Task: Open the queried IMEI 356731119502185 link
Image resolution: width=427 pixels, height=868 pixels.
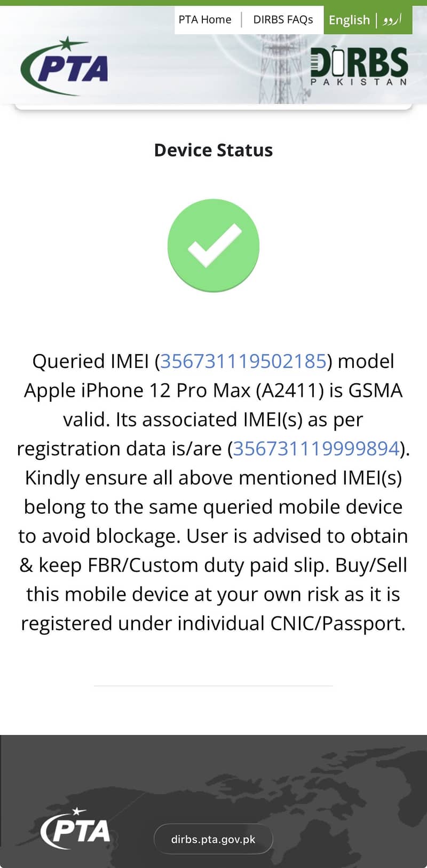Action: pyautogui.click(x=243, y=362)
